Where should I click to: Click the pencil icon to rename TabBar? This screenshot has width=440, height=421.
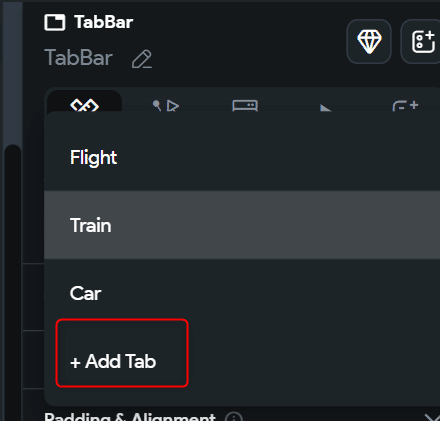tap(142, 59)
